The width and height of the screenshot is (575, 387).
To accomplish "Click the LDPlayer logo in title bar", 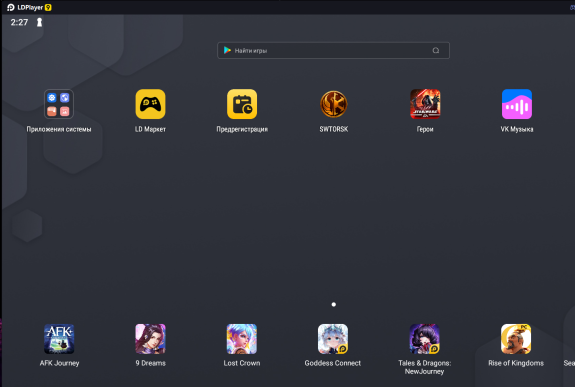I will coord(11,7).
